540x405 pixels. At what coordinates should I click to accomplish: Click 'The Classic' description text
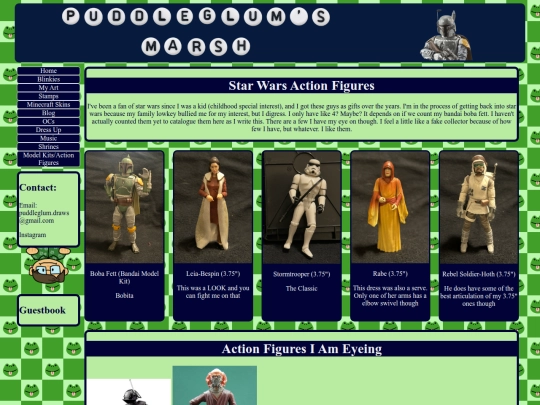[302, 289]
